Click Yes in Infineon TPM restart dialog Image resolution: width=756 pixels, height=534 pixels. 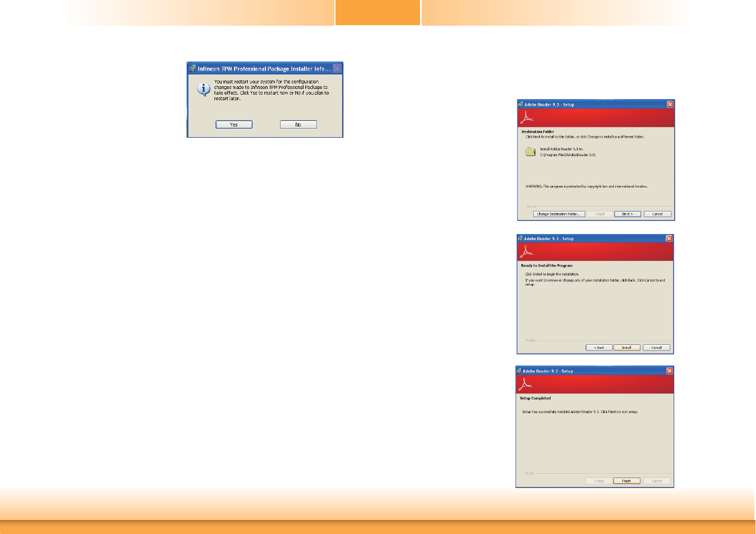234,125
